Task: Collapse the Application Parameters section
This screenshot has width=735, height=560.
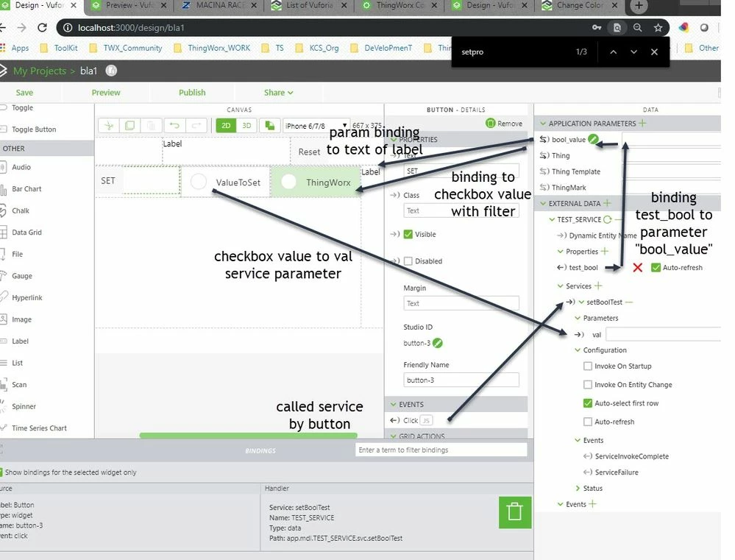Action: click(543, 124)
